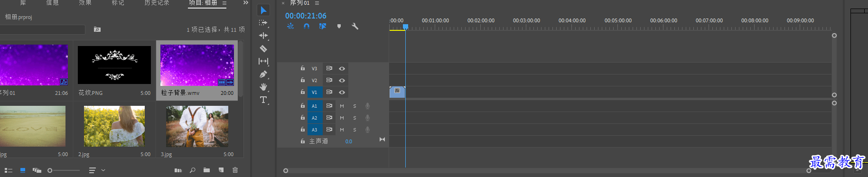Open the 标记 panel tab
This screenshot has height=177, width=868.
pos(118,3)
